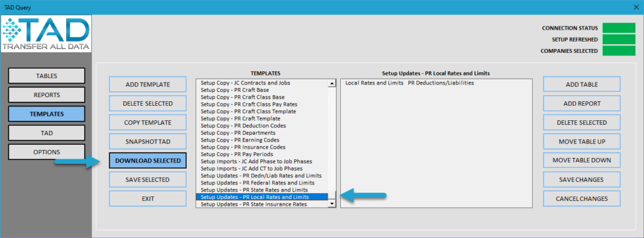Screen dimensions: 644x238
Task: Click down arrow of templates list scrollbar
Action: point(332,204)
